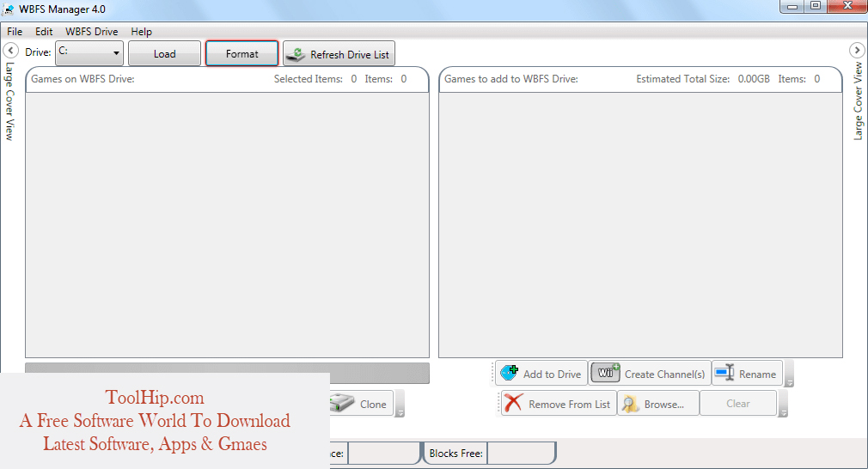Click Add to Drive button
Viewport: 868px width, 469px height.
541,374
